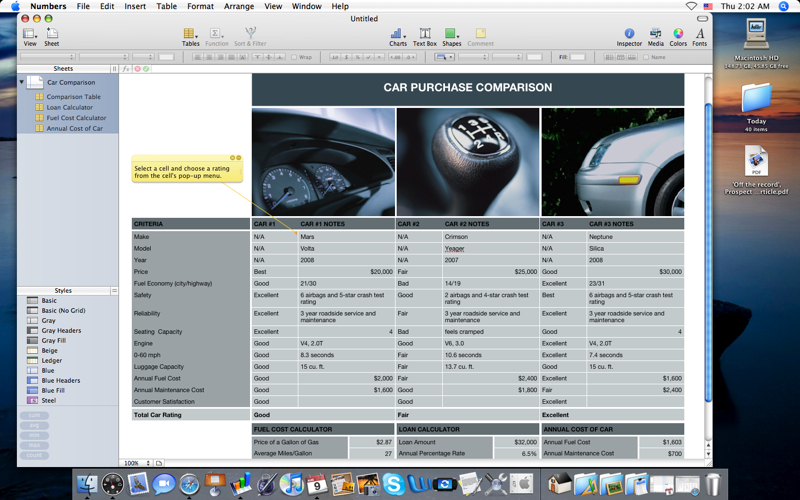The height and width of the screenshot is (500, 800).
Task: Open the Styles panel options menu
Action: [x=113, y=291]
